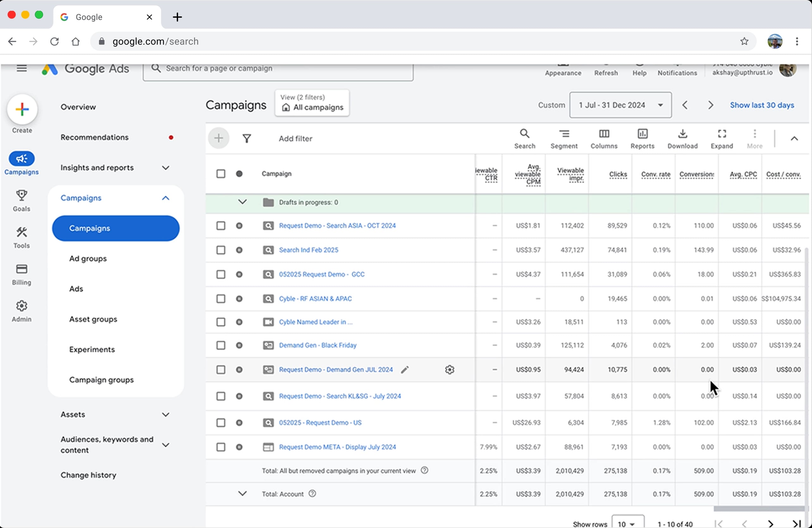
Task: Open Change history
Action: click(88, 475)
